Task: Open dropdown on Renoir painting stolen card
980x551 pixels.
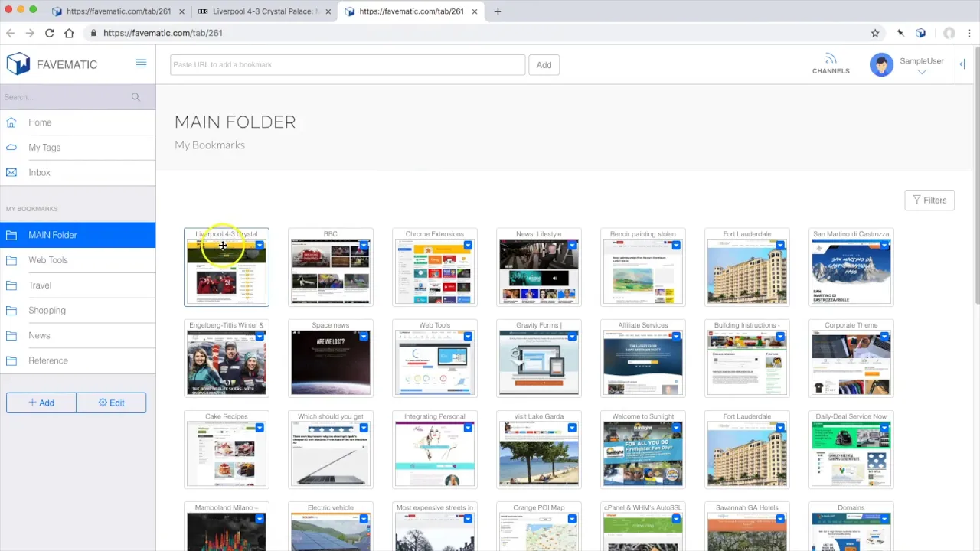Action: click(676, 246)
